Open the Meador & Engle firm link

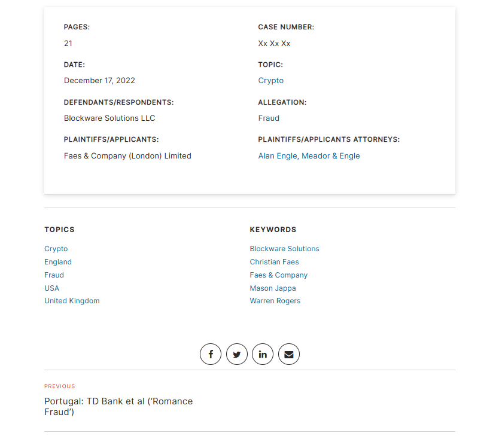coord(330,156)
